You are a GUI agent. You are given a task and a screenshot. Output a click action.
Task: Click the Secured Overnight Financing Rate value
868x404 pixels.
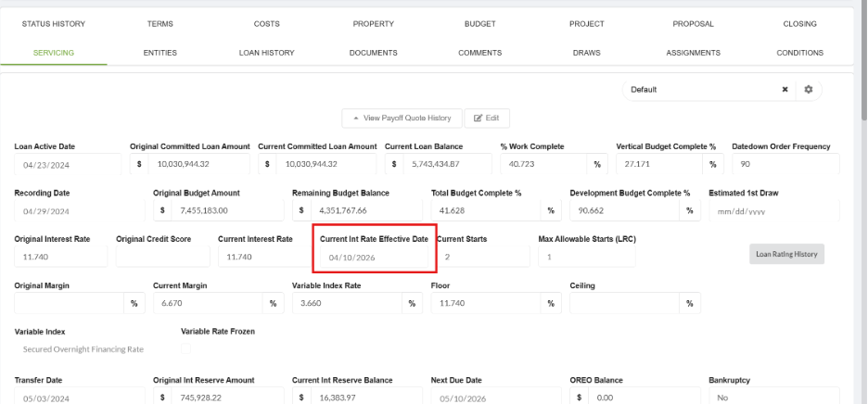(x=83, y=349)
